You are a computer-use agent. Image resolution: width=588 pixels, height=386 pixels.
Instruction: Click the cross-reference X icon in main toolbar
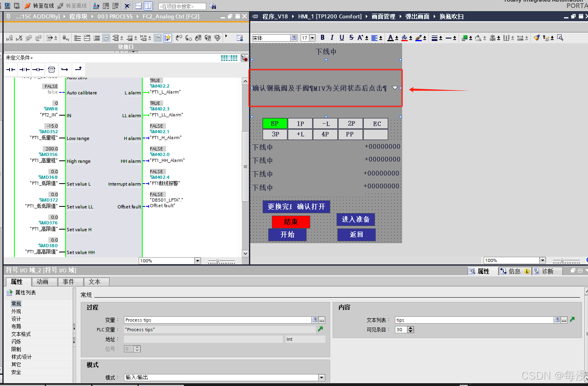(127, 6)
